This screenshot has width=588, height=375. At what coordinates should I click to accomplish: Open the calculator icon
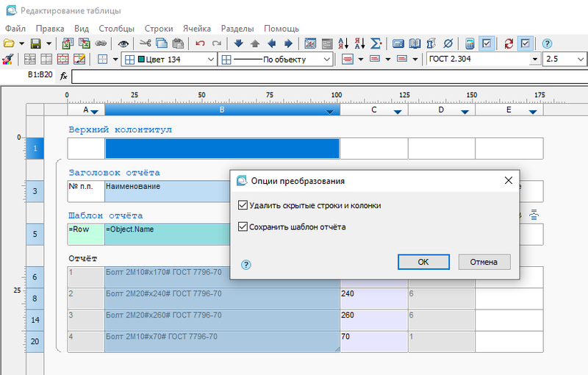point(470,43)
